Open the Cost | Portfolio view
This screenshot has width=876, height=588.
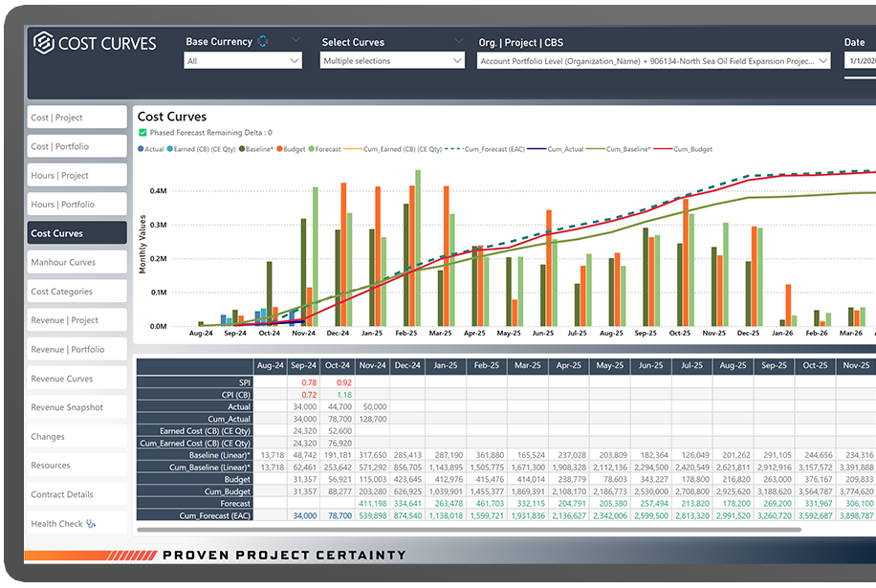[x=77, y=146]
